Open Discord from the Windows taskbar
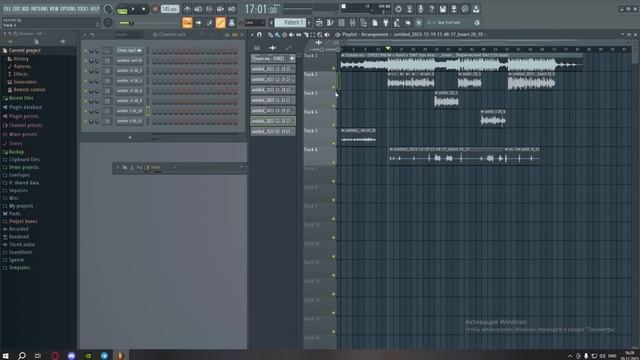The height and width of the screenshot is (360, 640). 71,356
